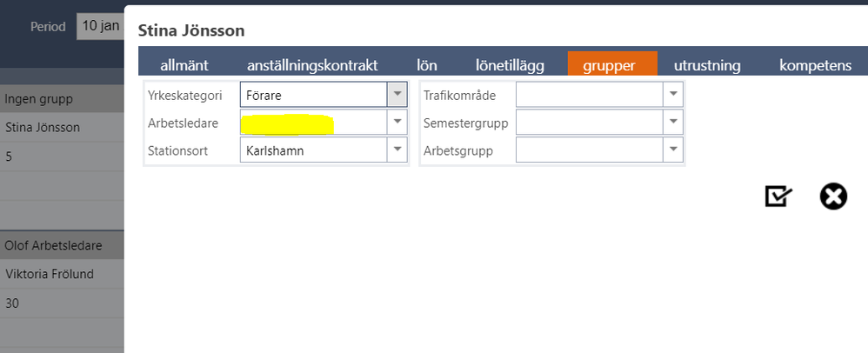Click the Period date field
The height and width of the screenshot is (353, 868).
pos(99,26)
